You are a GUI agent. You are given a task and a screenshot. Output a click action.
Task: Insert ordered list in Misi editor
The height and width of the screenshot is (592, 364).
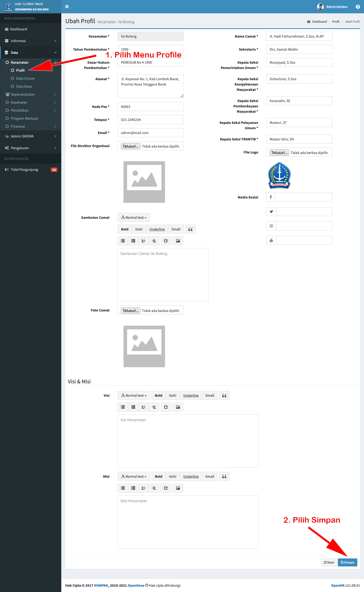tap(133, 488)
